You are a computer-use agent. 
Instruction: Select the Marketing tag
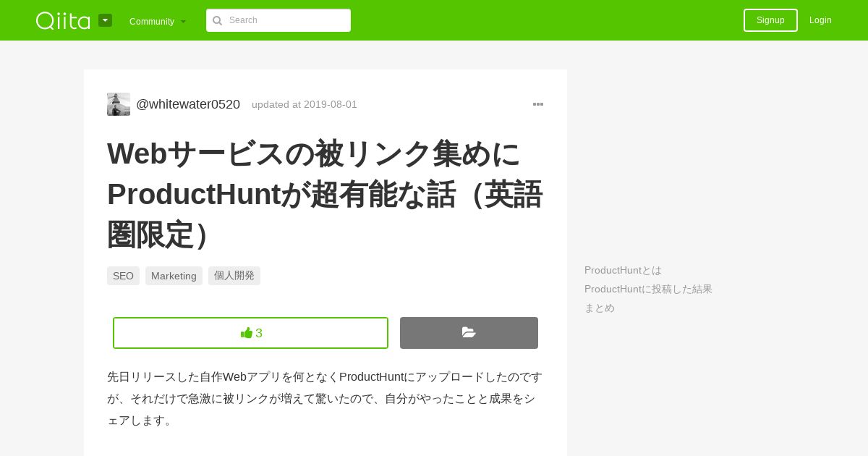coord(174,276)
